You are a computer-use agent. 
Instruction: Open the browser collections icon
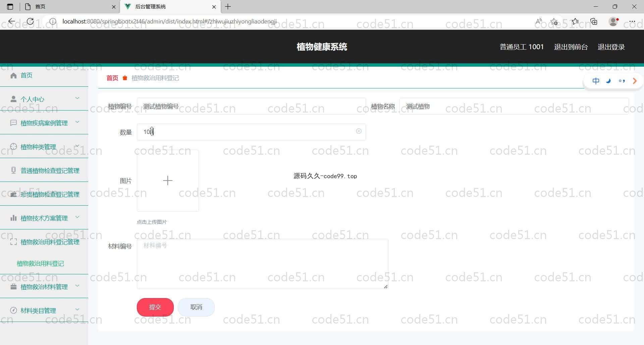click(594, 21)
